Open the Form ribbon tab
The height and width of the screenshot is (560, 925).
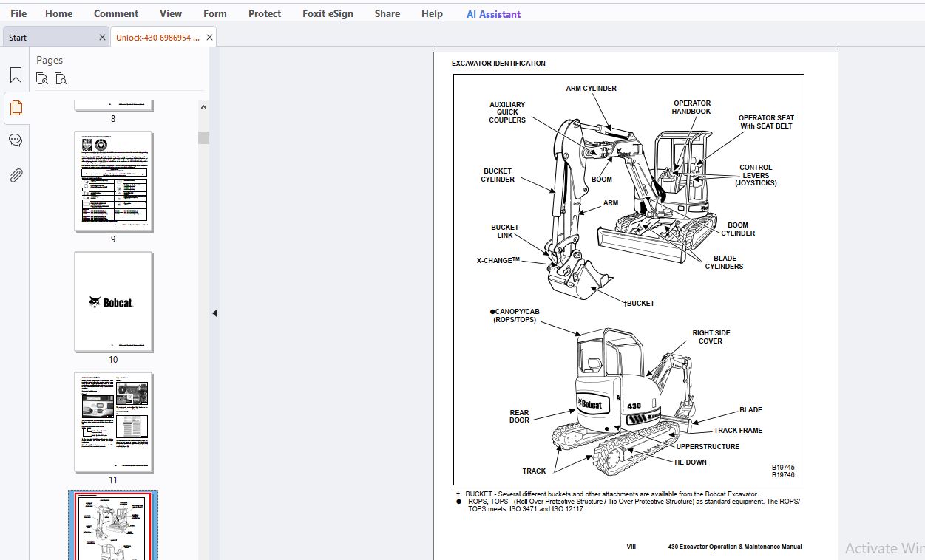pos(215,13)
